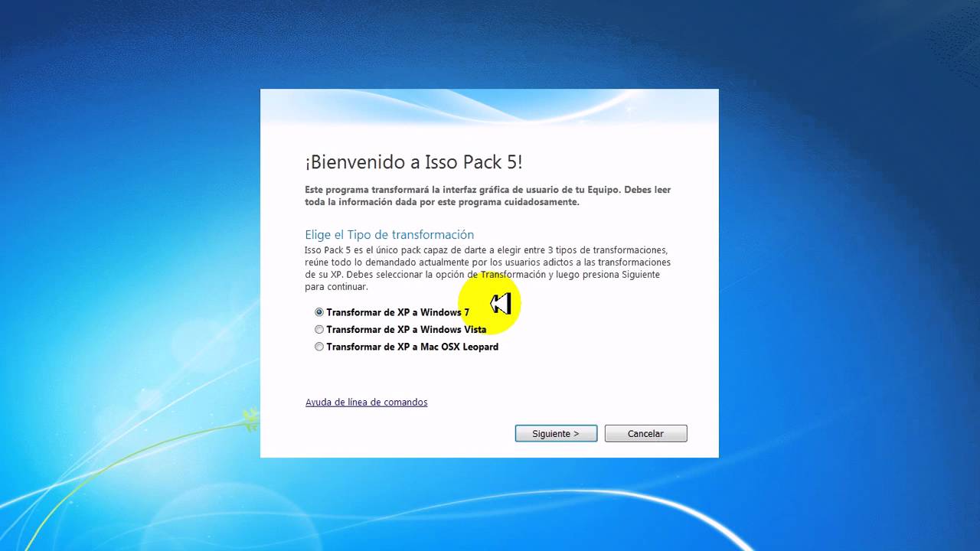Viewport: 980px width, 551px height.
Task: Open Ayuda de línea de comandos link
Action: pos(366,402)
